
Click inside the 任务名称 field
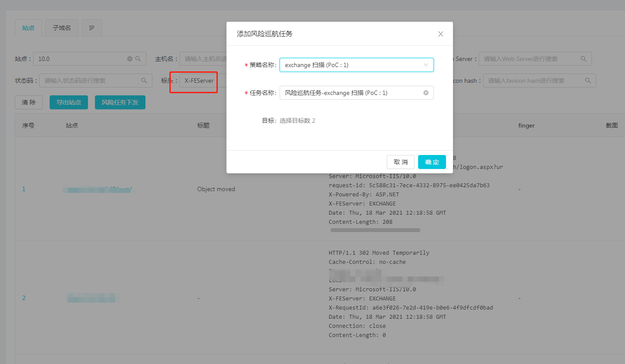click(356, 93)
